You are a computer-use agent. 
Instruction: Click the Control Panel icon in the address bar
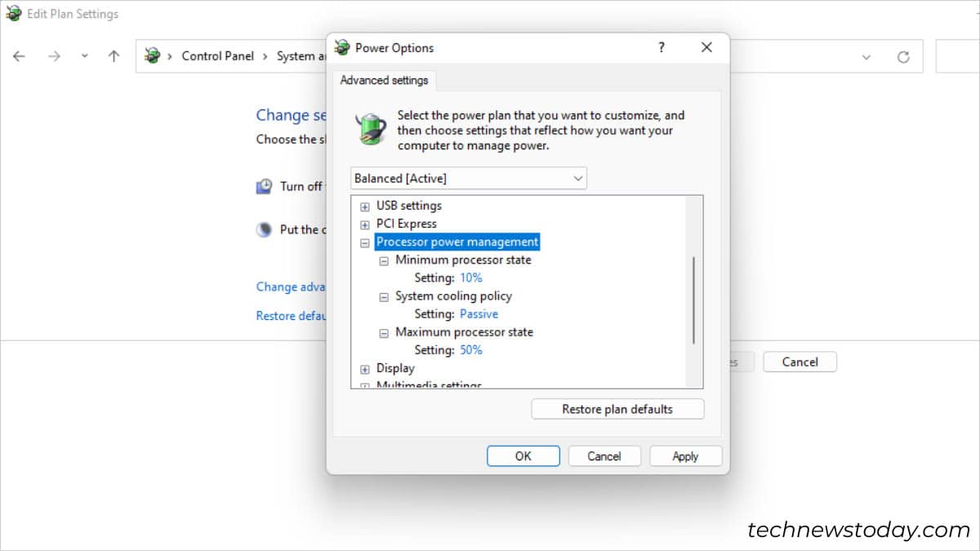tap(151, 56)
